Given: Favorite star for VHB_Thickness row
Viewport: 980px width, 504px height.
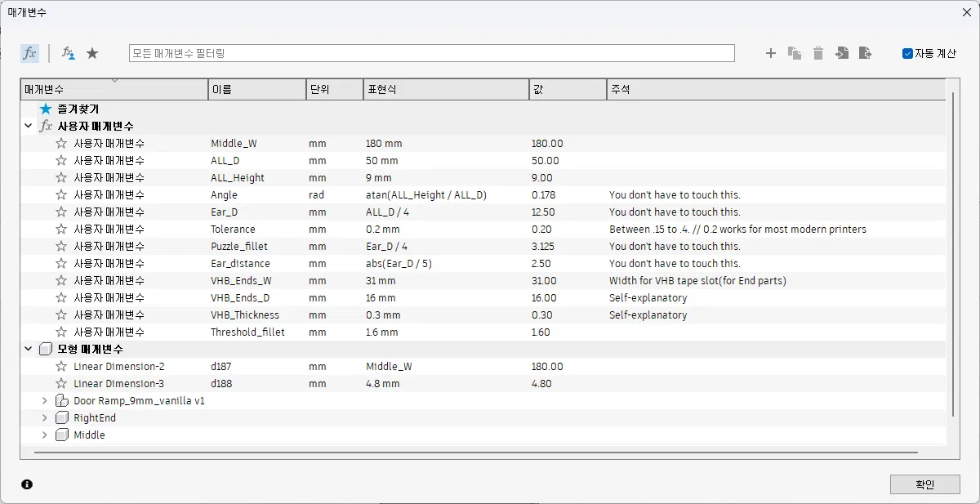Looking at the screenshot, I should [x=61, y=315].
